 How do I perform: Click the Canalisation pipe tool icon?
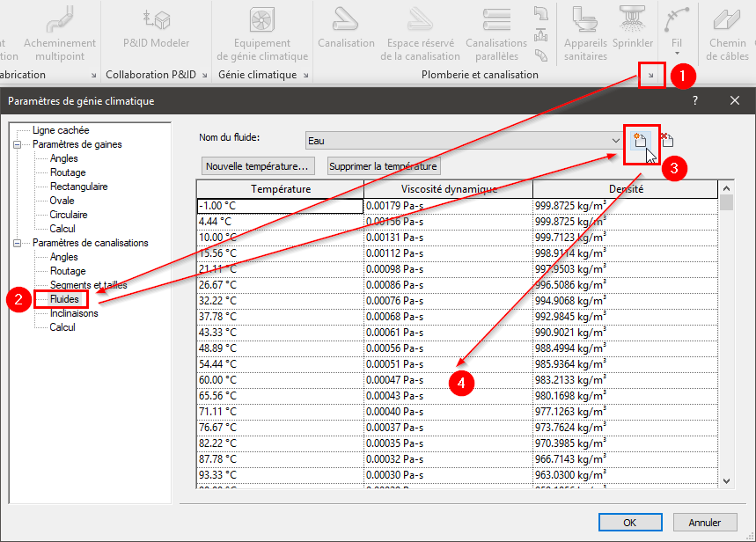pyautogui.click(x=346, y=21)
